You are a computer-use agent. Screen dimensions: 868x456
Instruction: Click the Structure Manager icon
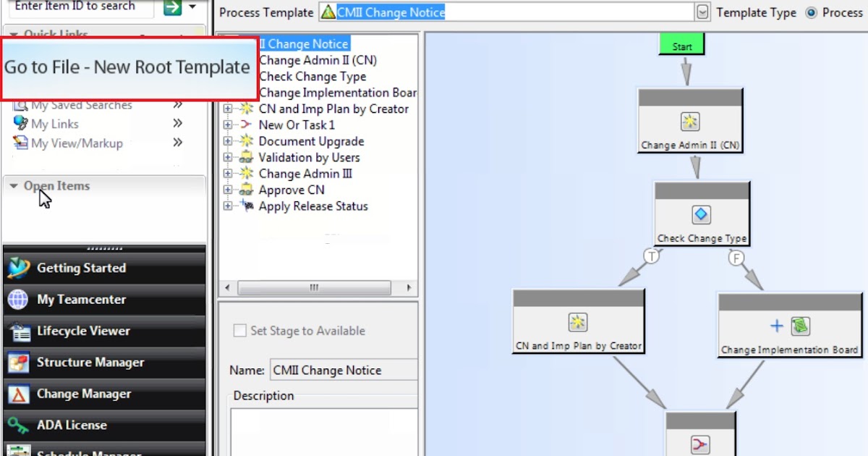(x=18, y=363)
